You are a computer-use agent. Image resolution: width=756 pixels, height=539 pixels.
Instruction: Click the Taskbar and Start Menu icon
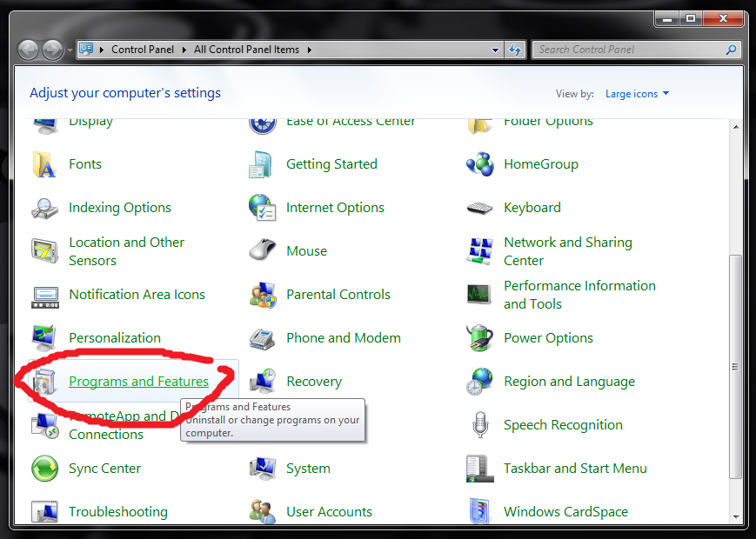(479, 469)
